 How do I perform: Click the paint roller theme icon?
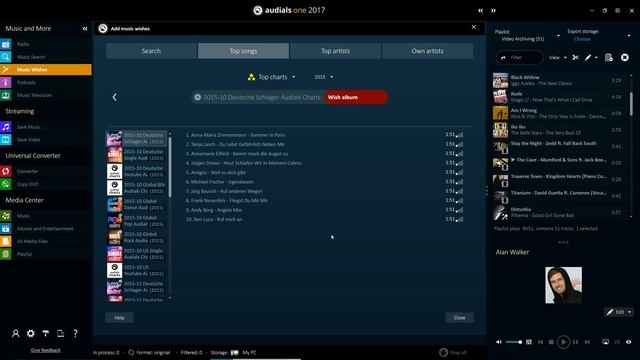[x=45, y=333]
